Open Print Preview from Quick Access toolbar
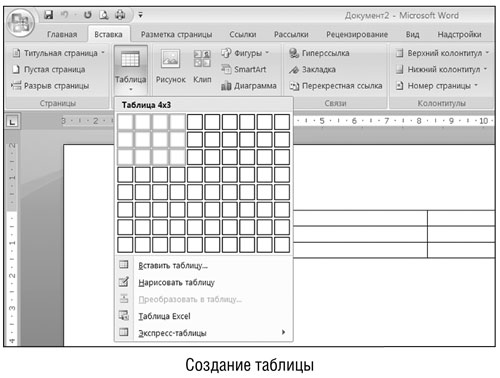Viewport: 500px width, 378px height. [x=104, y=15]
